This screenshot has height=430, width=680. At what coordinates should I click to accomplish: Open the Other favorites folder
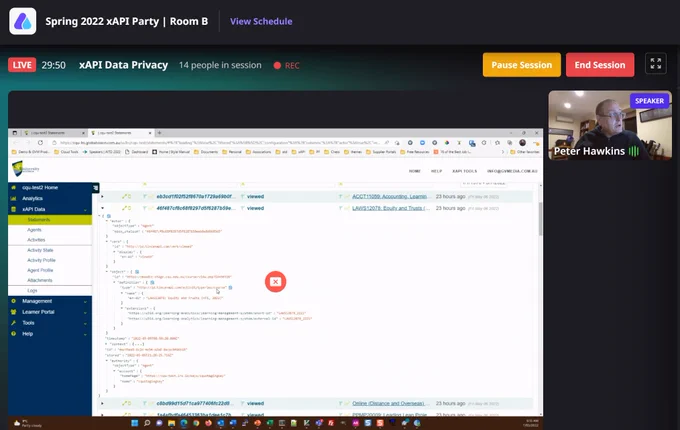[525, 152]
